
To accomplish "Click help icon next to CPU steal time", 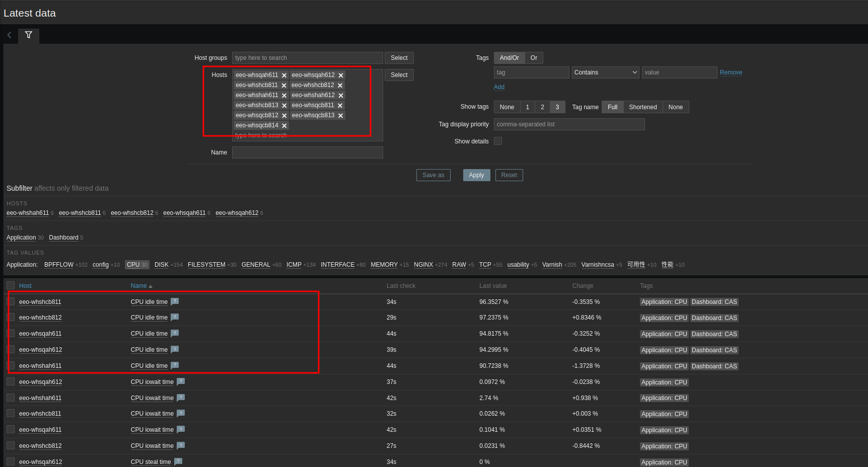I will coord(178,461).
